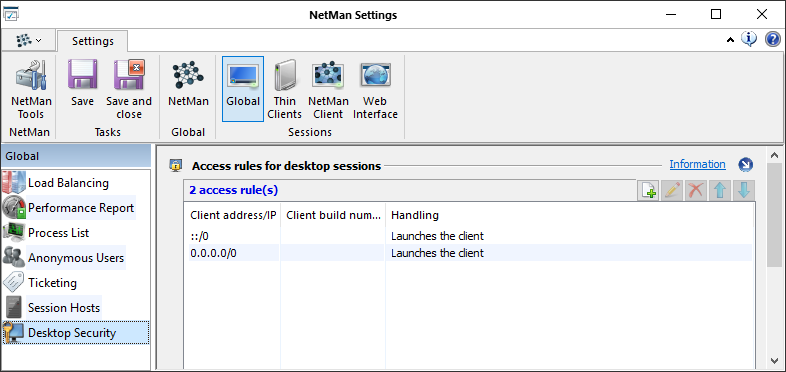Click the blue arrow icon beside Information
Image resolution: width=786 pixels, height=372 pixels.
pyautogui.click(x=746, y=164)
